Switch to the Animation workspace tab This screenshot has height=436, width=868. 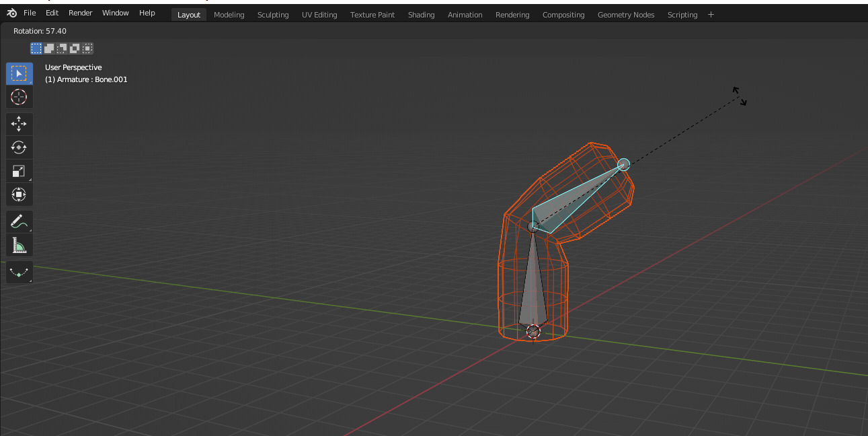[x=465, y=14]
